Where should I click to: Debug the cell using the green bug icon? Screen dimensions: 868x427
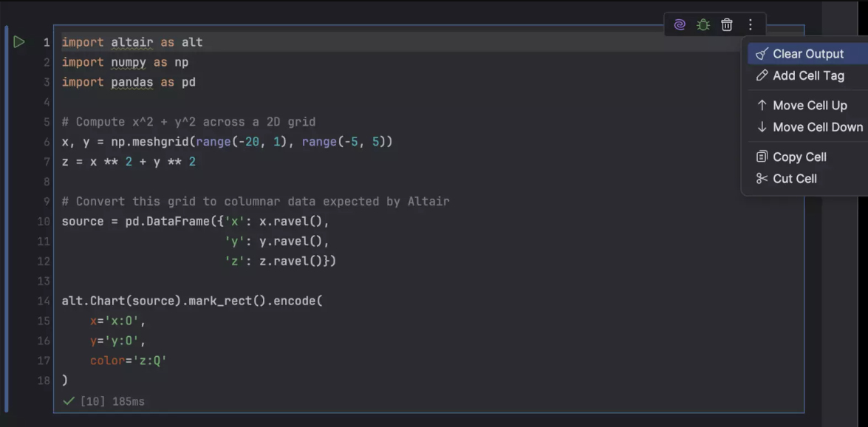click(703, 24)
